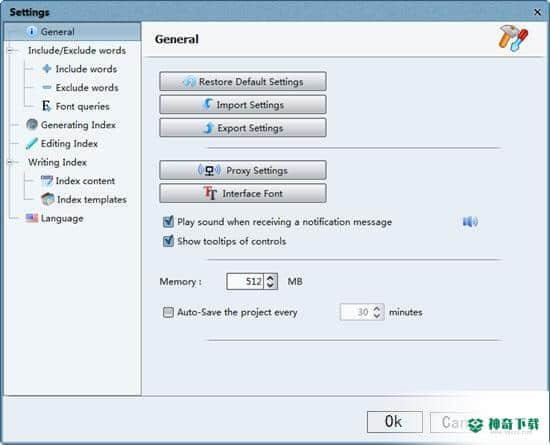Open Interface Font chooser
The height and width of the screenshot is (445, 550).
[243, 193]
